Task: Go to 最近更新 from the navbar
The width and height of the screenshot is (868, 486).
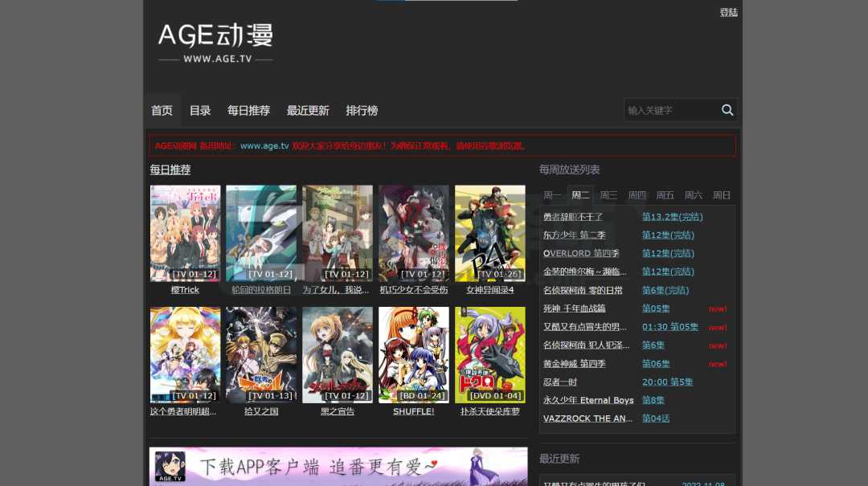Action: click(x=308, y=110)
